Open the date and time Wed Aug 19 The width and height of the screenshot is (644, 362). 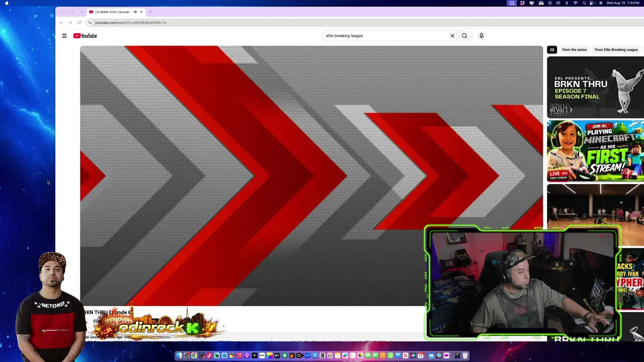pyautogui.click(x=623, y=3)
